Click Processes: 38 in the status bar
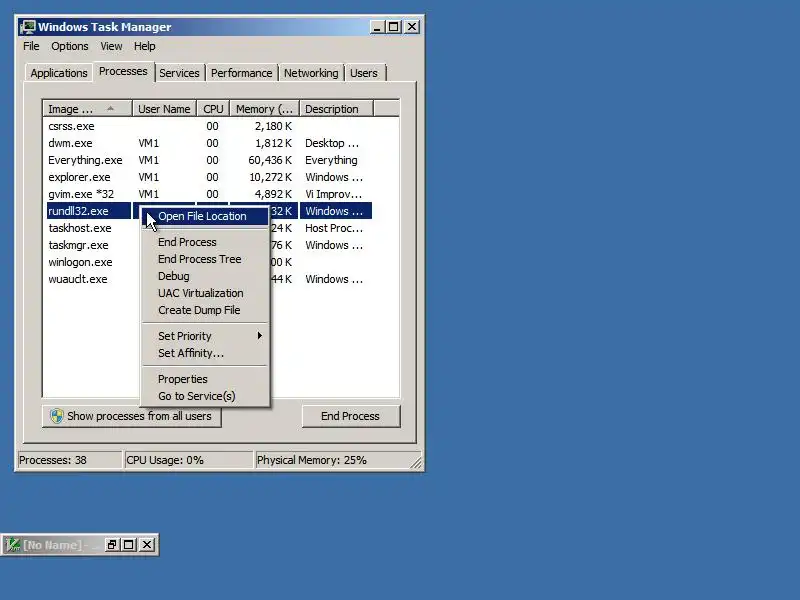 pos(70,460)
